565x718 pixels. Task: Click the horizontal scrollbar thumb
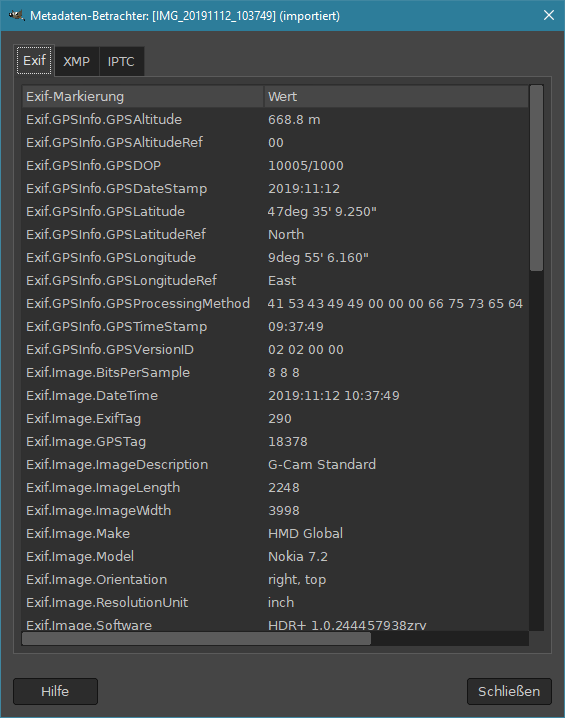coord(196,639)
